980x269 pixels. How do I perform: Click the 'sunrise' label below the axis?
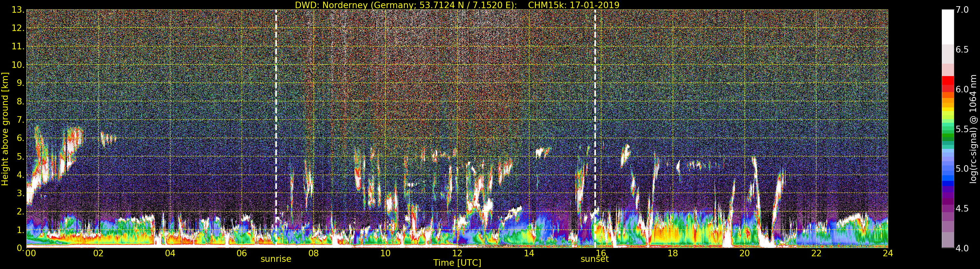276,259
